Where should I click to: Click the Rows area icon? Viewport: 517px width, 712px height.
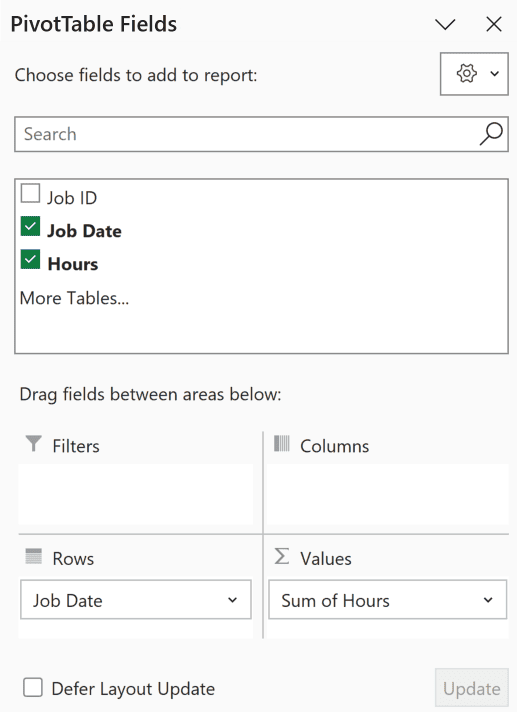(x=33, y=556)
